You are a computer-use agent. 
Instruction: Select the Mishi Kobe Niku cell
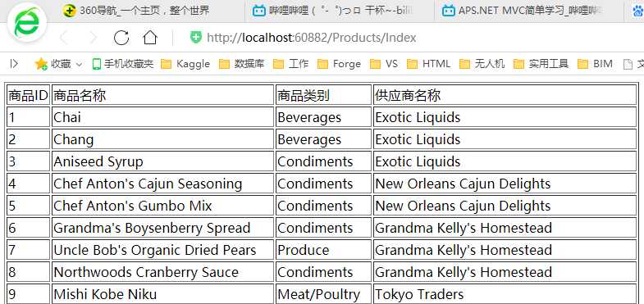point(162,294)
